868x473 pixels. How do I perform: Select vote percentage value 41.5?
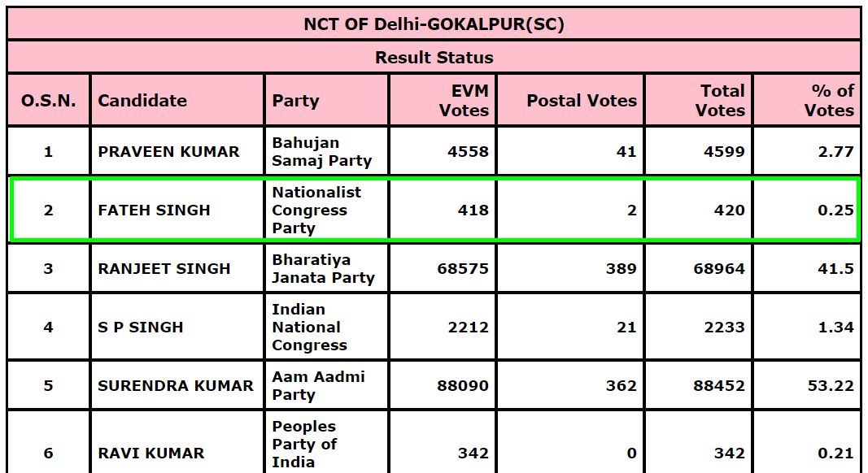click(x=835, y=269)
